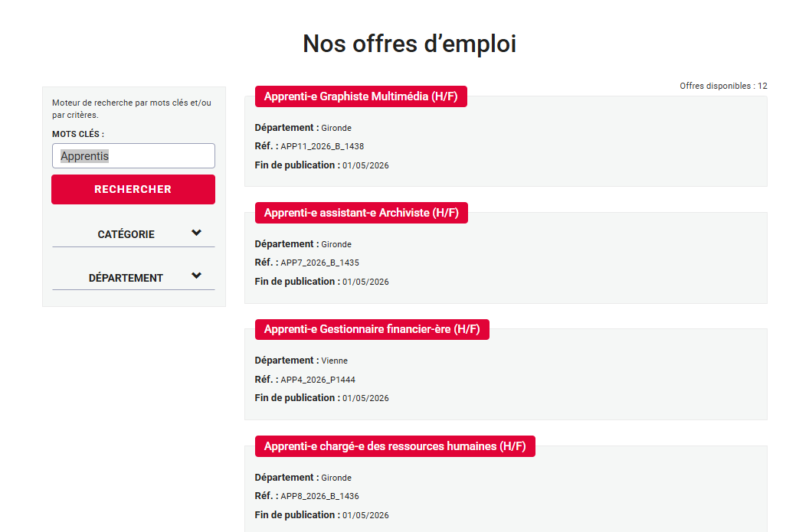The width and height of the screenshot is (799, 532).
Task: Click the Vienne department label
Action: [336, 360]
